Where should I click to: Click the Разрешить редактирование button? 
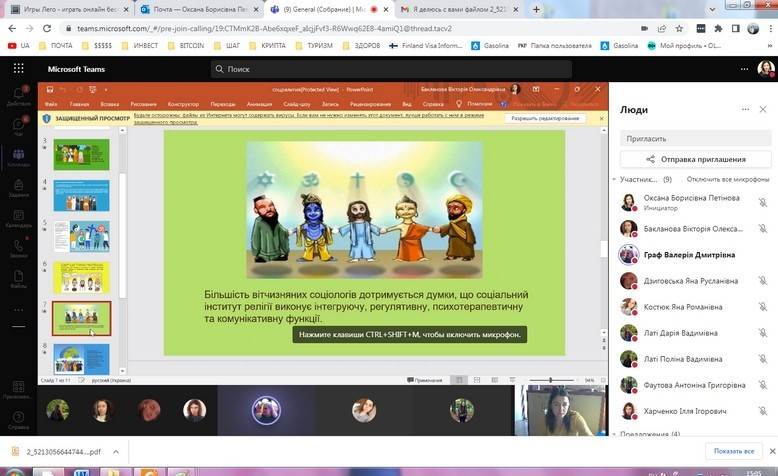pyautogui.click(x=545, y=119)
